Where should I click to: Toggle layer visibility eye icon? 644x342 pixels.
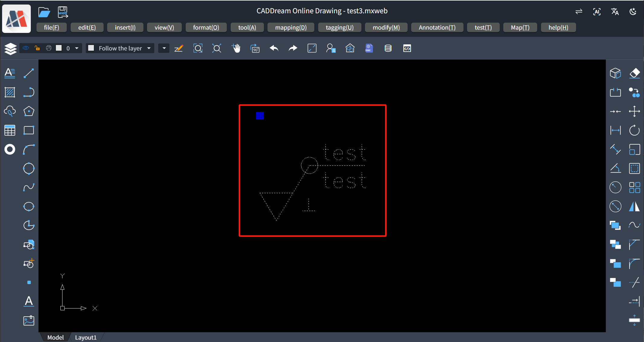coord(26,48)
